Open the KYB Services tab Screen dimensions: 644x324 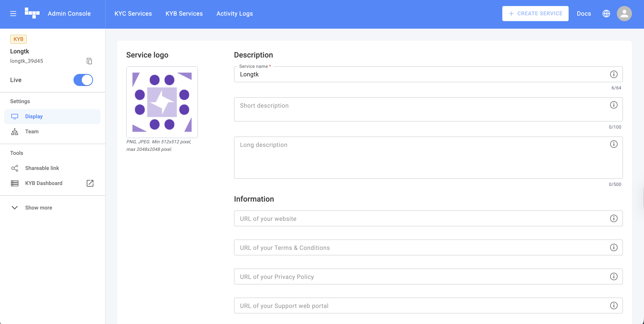click(184, 14)
